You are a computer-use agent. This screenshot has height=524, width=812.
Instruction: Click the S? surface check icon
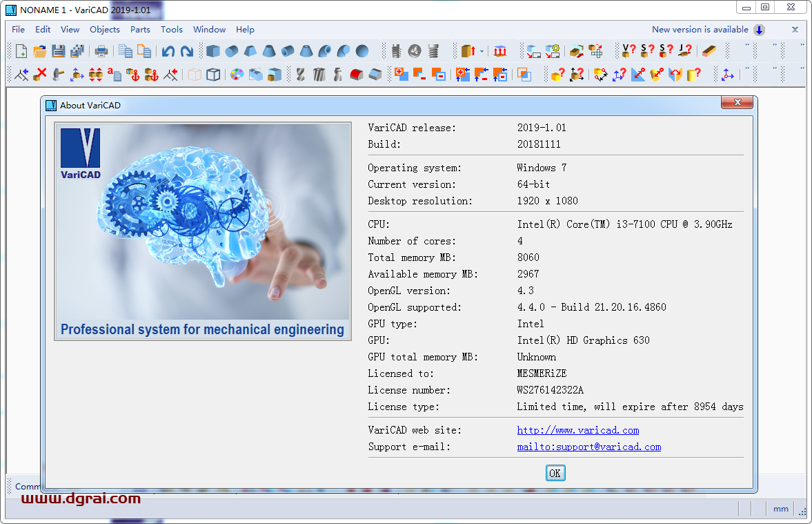click(647, 50)
